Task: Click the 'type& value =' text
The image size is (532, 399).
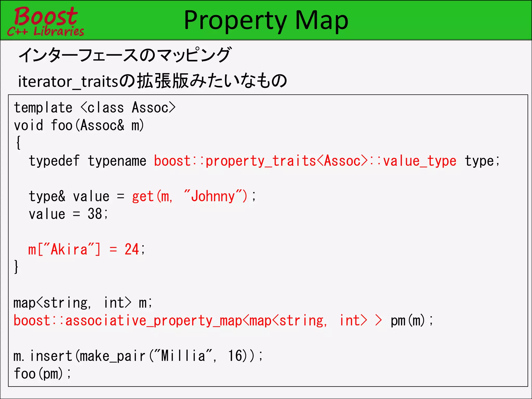Action: [x=77, y=196]
